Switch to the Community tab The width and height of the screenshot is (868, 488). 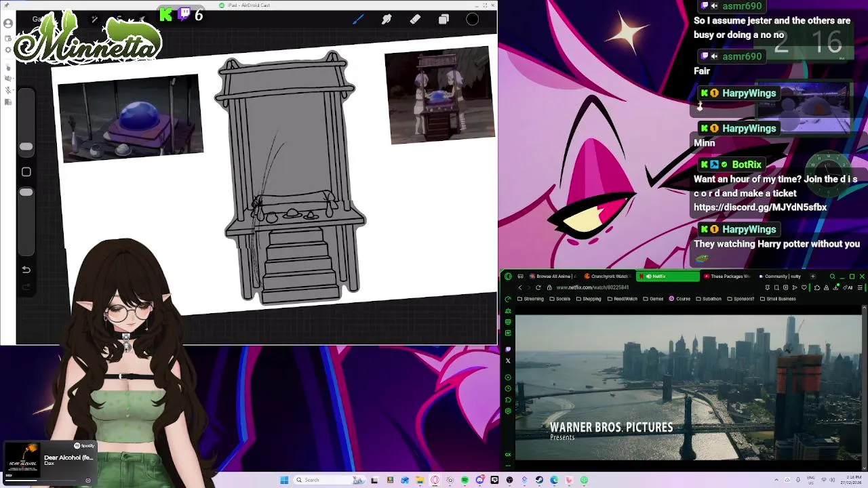pos(780,276)
